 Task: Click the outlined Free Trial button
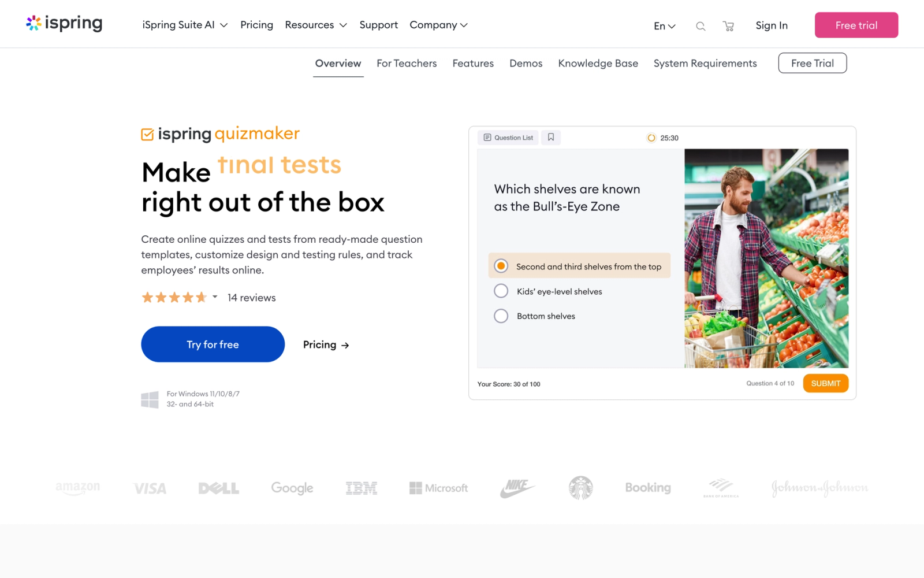pyautogui.click(x=812, y=63)
